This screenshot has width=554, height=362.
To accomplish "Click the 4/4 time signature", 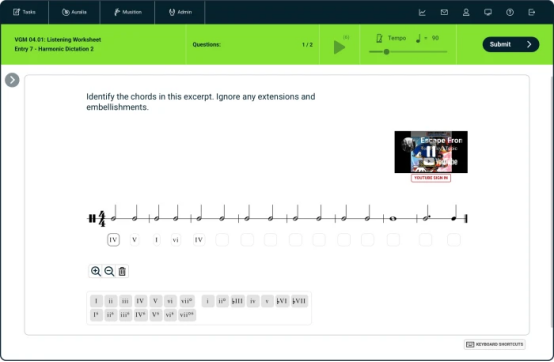I will pyautogui.click(x=102, y=219).
